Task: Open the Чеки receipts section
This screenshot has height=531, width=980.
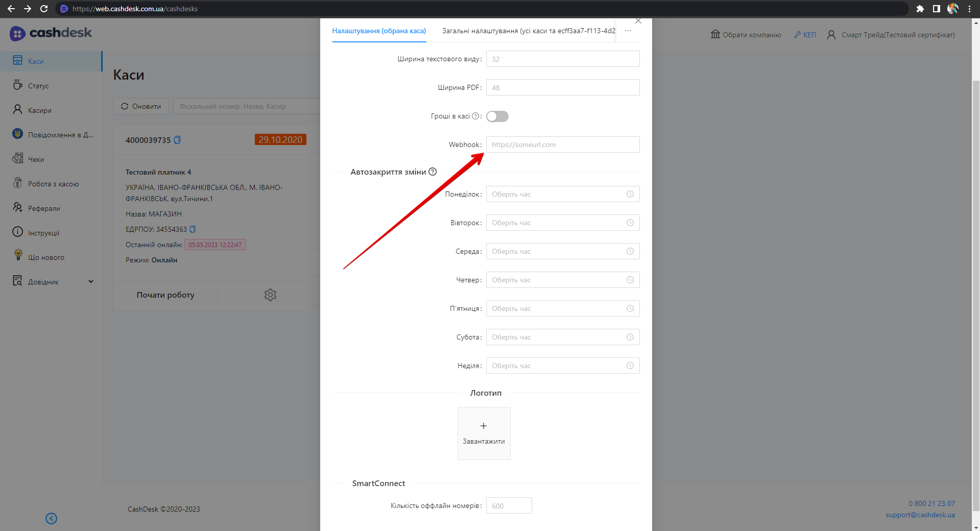Action: 35,159
